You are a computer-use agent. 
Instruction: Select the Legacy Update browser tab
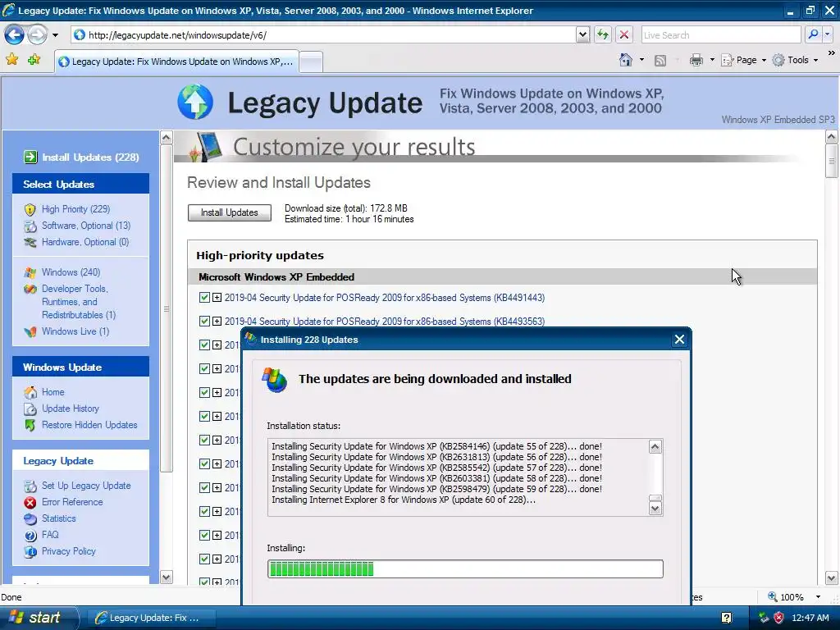176,62
